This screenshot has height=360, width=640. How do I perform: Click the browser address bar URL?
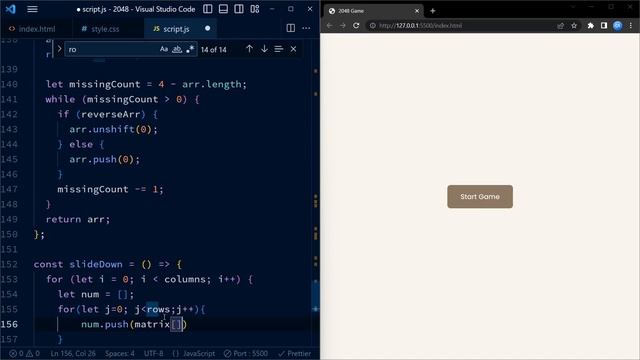420,25
